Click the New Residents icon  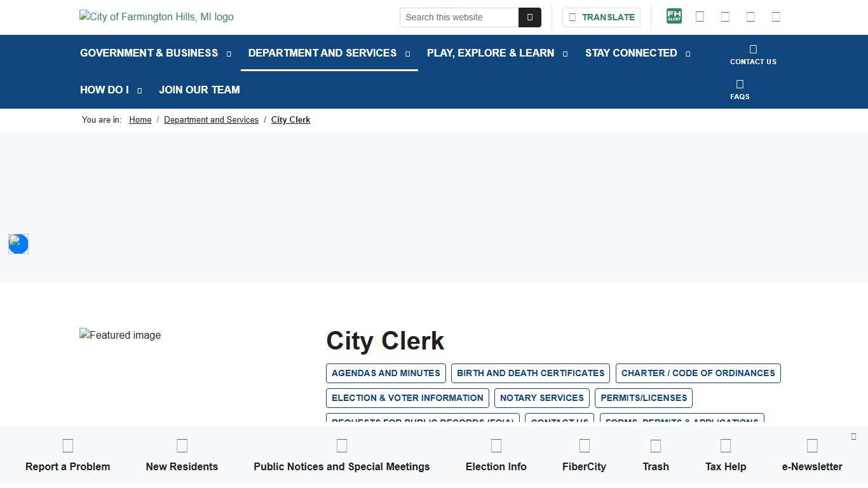182,445
